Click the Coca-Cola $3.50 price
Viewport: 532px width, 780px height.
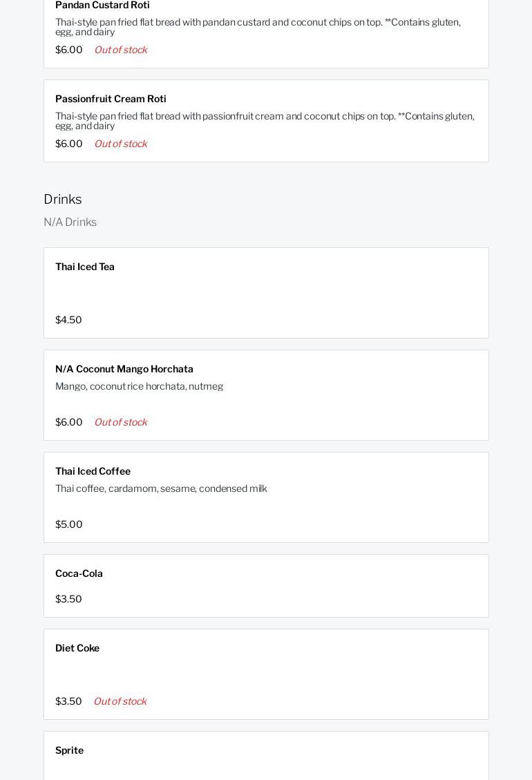point(68,599)
